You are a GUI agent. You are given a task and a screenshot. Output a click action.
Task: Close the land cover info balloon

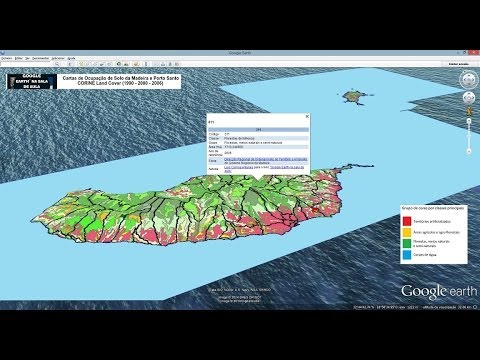[307, 116]
